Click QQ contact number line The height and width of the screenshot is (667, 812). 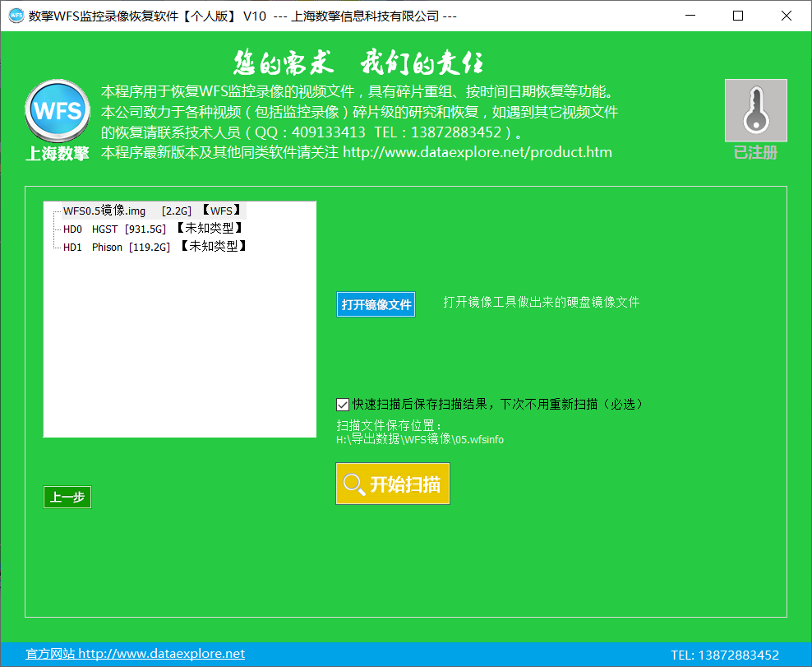pos(310,132)
